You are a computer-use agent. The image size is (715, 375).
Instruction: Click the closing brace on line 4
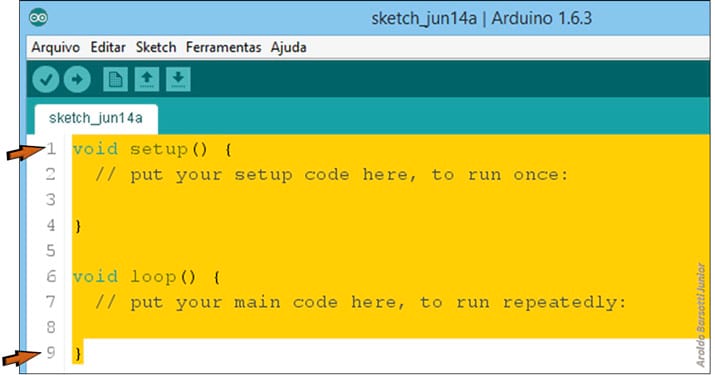(x=78, y=226)
